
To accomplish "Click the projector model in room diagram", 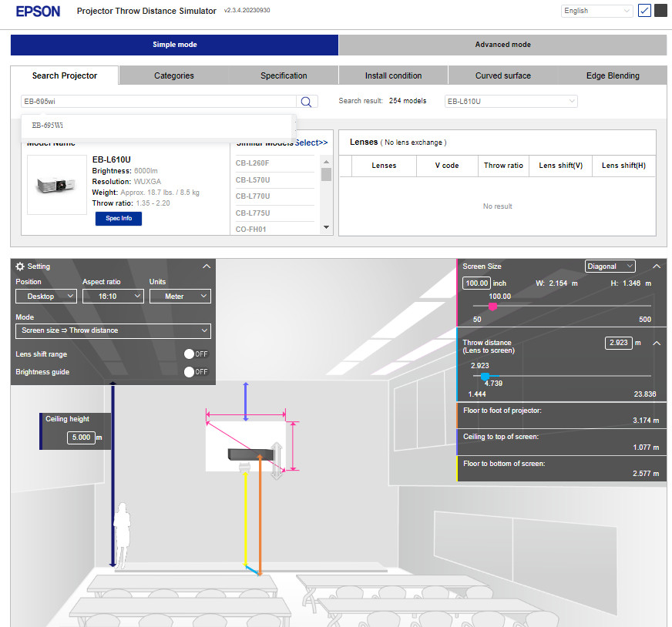I will coord(250,454).
